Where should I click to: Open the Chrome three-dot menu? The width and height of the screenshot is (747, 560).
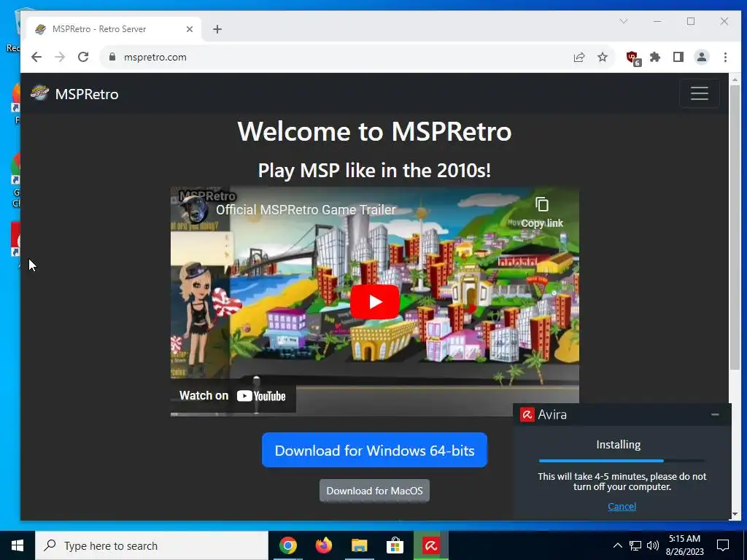pos(725,57)
